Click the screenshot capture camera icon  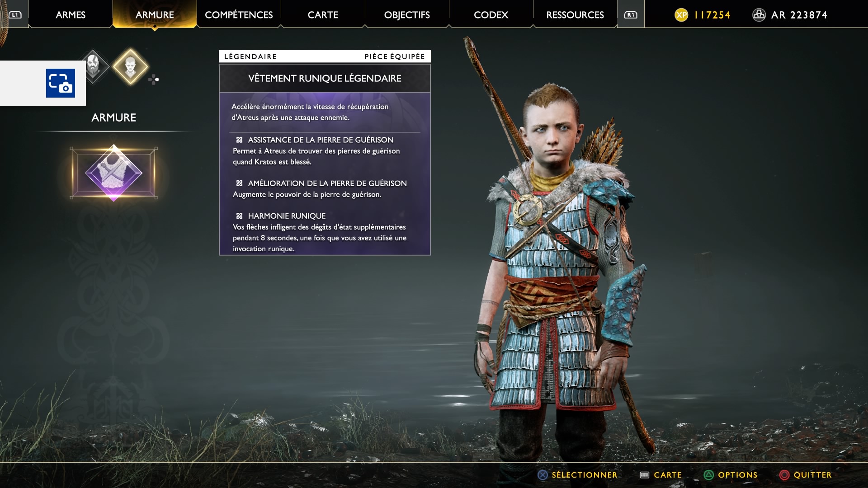pos(61,83)
